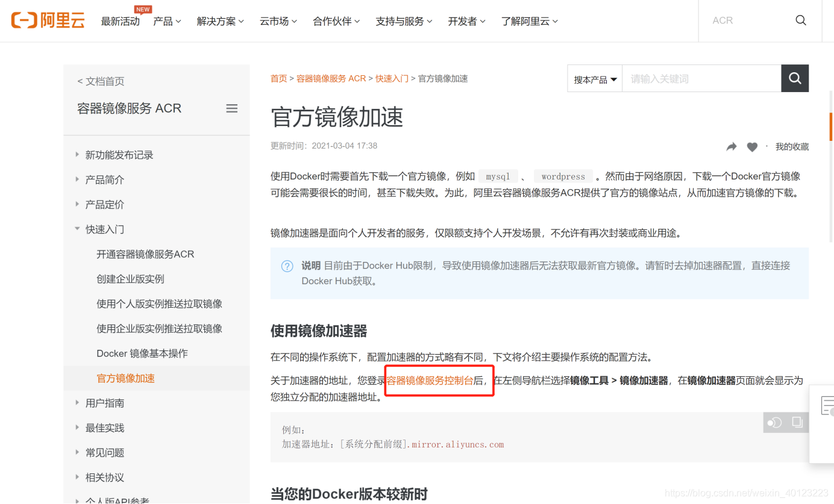Click the 容器镜像服务控制台 link
Viewport: 834px width, 504px height.
[x=430, y=380]
